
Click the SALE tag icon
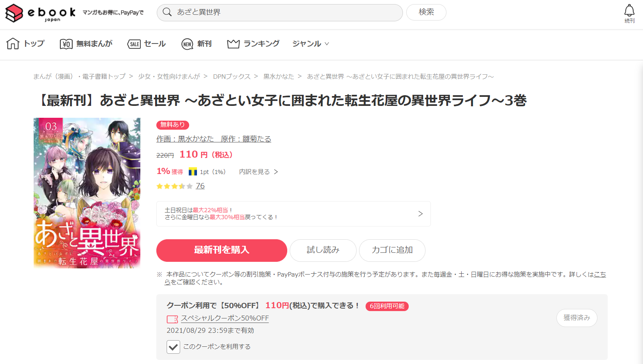(x=134, y=44)
